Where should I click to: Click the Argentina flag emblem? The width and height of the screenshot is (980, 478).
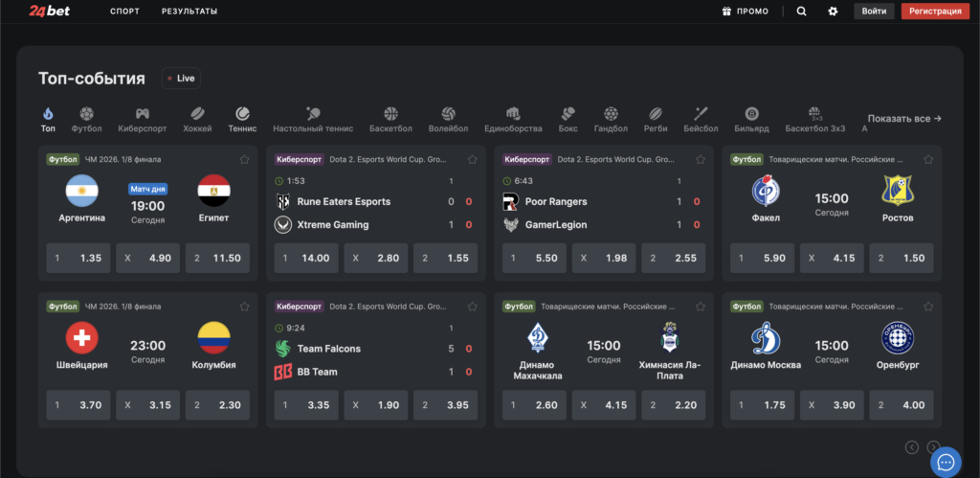[x=82, y=191]
